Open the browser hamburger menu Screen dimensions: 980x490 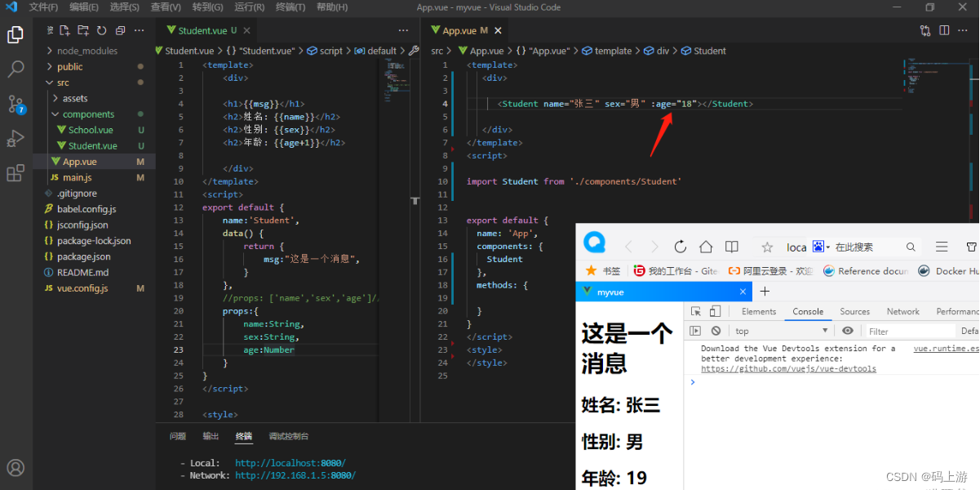[942, 247]
